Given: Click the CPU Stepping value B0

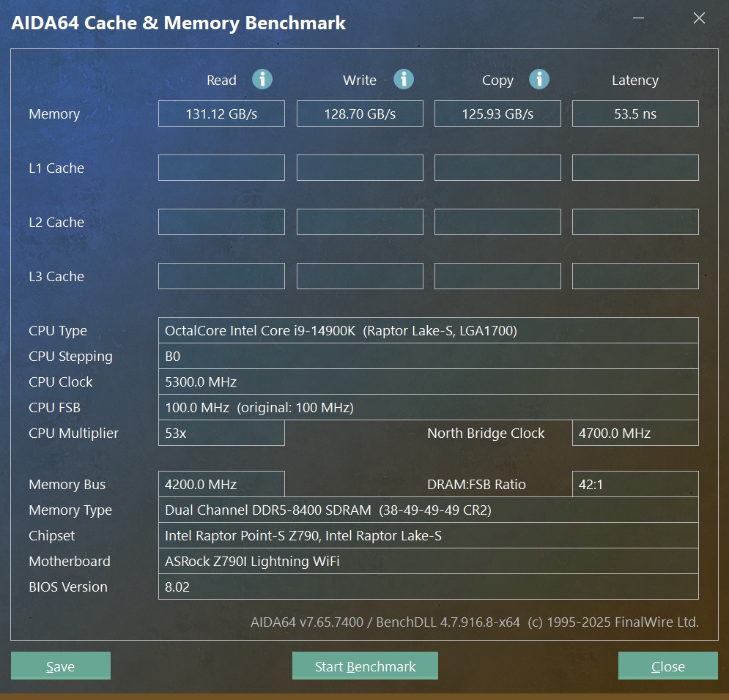Looking at the screenshot, I should click(428, 357).
